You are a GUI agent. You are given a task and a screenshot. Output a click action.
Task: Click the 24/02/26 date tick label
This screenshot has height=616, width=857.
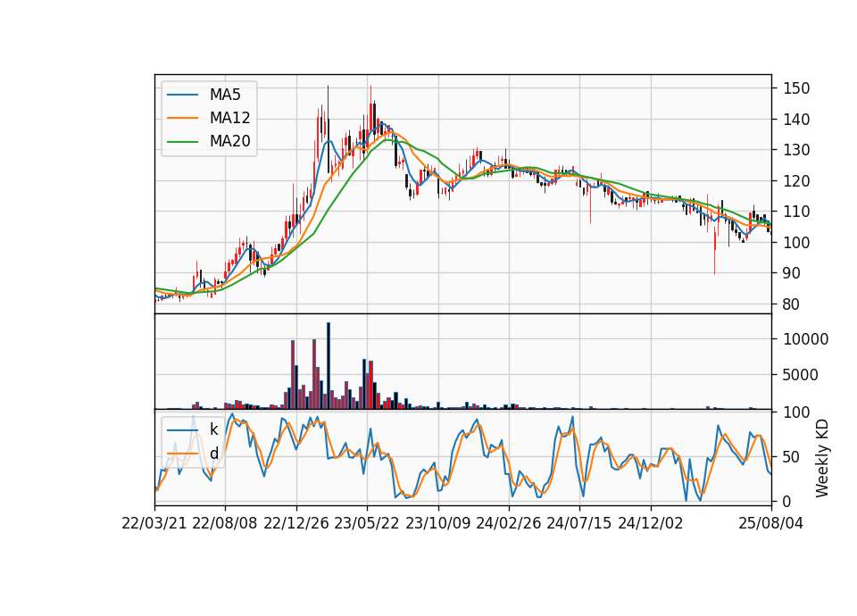(509, 523)
